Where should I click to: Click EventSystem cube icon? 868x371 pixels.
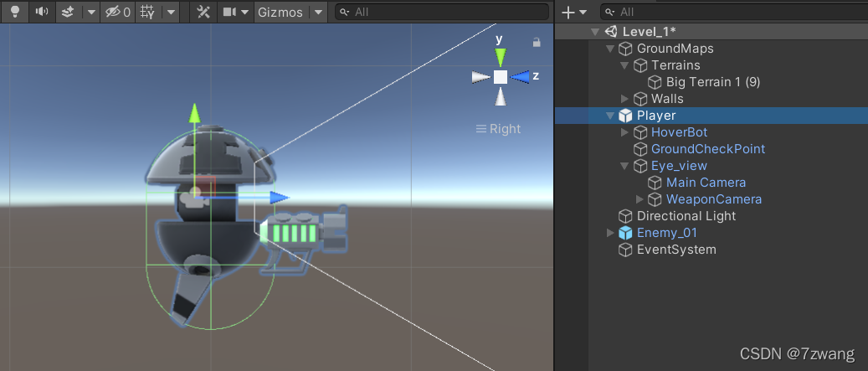pyautogui.click(x=625, y=250)
